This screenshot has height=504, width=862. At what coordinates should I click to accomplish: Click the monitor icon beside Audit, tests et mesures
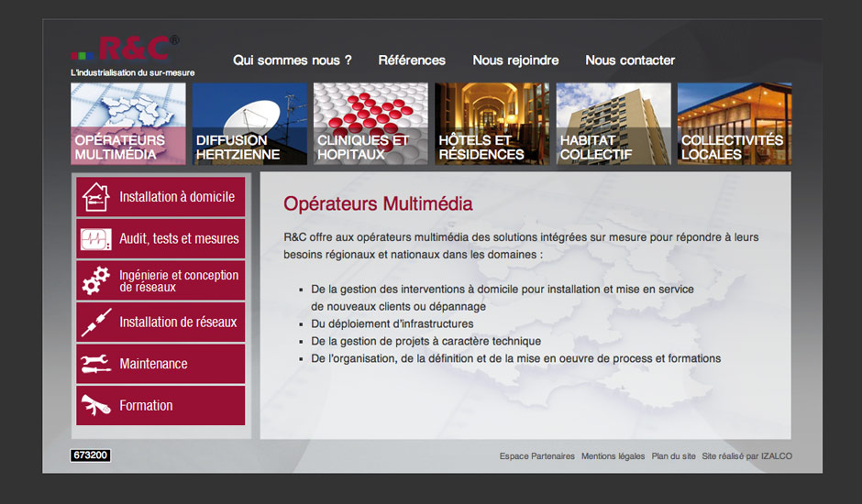(x=95, y=239)
